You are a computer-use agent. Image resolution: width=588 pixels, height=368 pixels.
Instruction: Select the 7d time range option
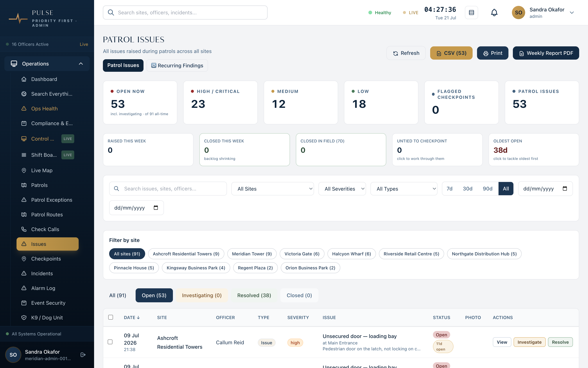(449, 189)
